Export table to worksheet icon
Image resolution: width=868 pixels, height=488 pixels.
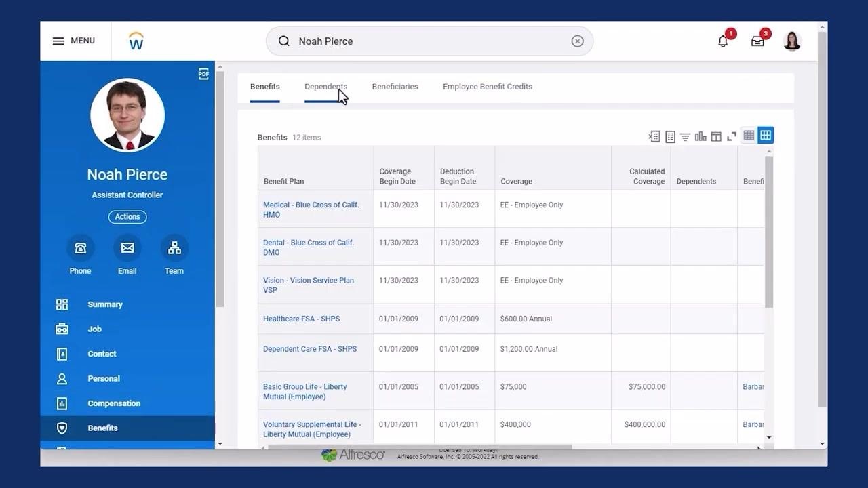click(x=670, y=136)
